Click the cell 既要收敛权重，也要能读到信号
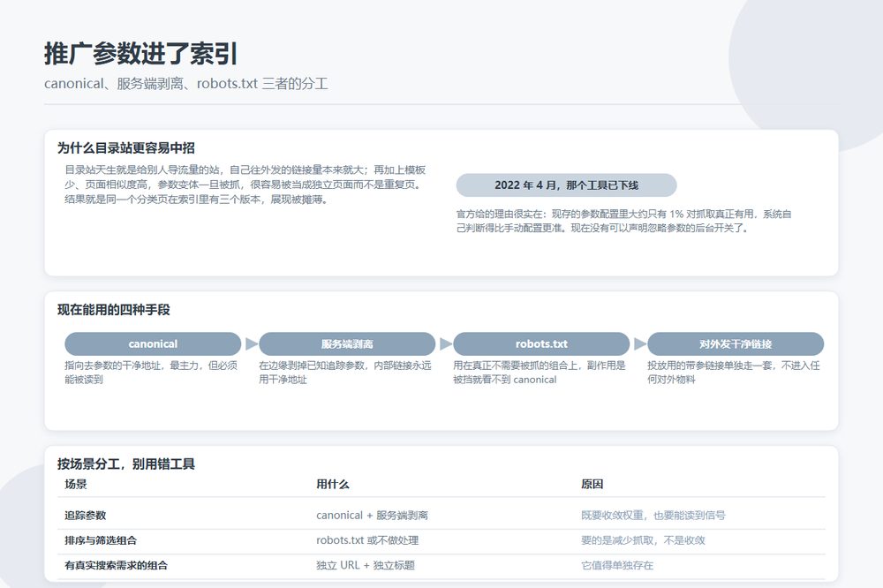This screenshot has width=883, height=588. (653, 516)
